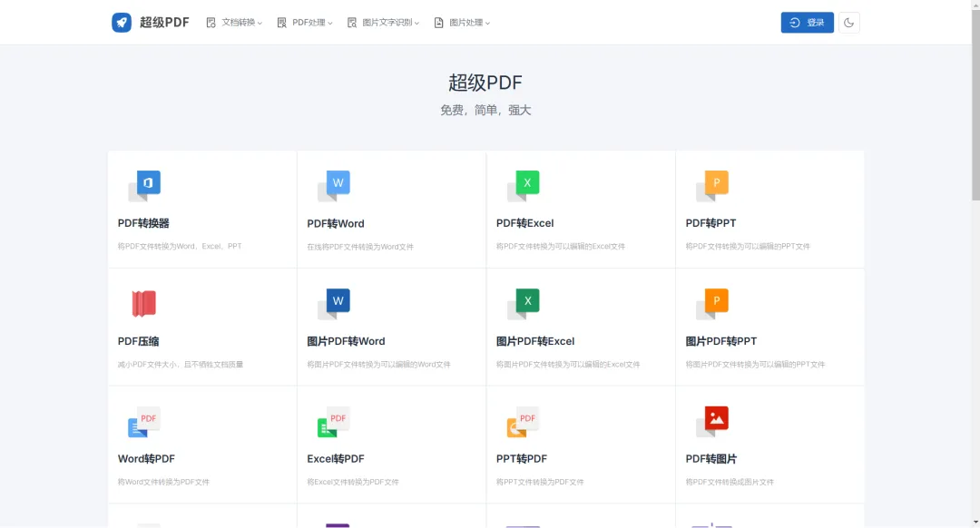Viewport: 980px width, 528px height.
Task: Expand the PDF处理 dropdown chevron
Action: click(x=330, y=23)
